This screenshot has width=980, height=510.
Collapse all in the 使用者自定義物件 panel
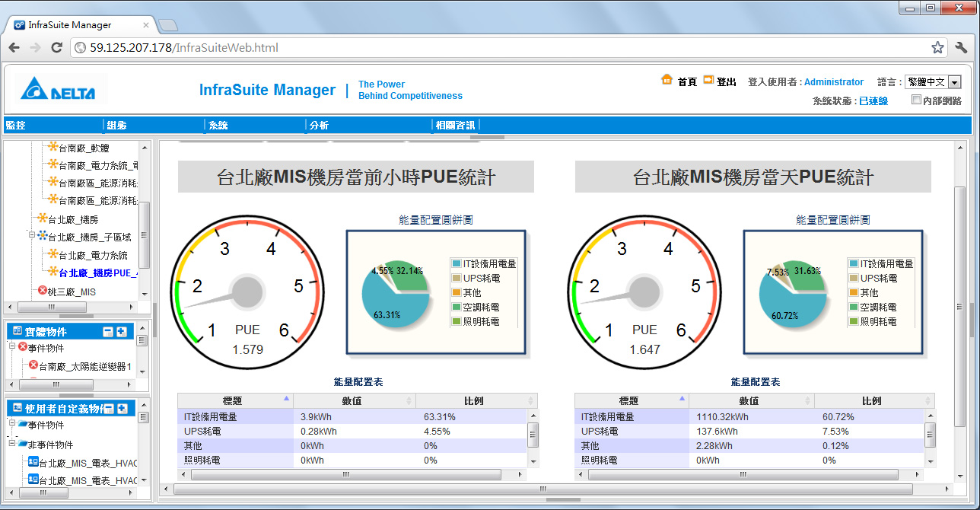tap(107, 409)
